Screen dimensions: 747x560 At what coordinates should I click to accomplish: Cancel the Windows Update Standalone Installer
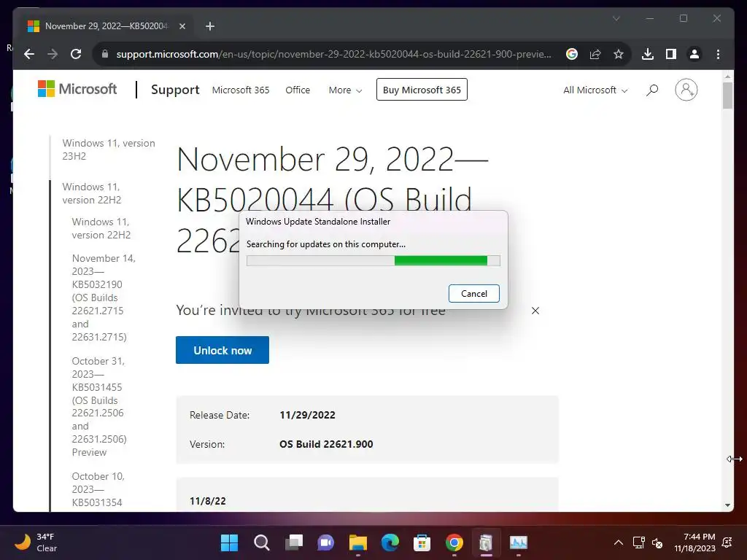(473, 293)
